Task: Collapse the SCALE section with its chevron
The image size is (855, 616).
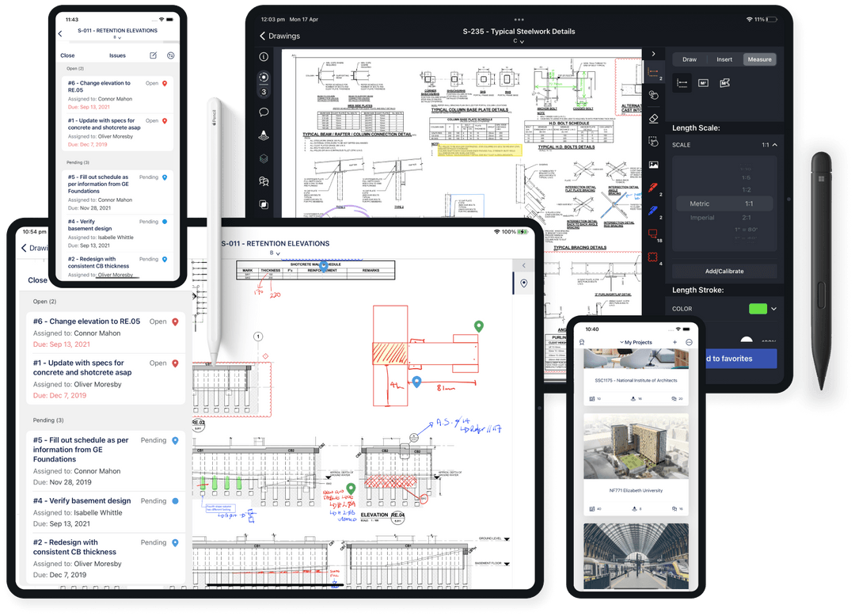Action: tap(775, 145)
